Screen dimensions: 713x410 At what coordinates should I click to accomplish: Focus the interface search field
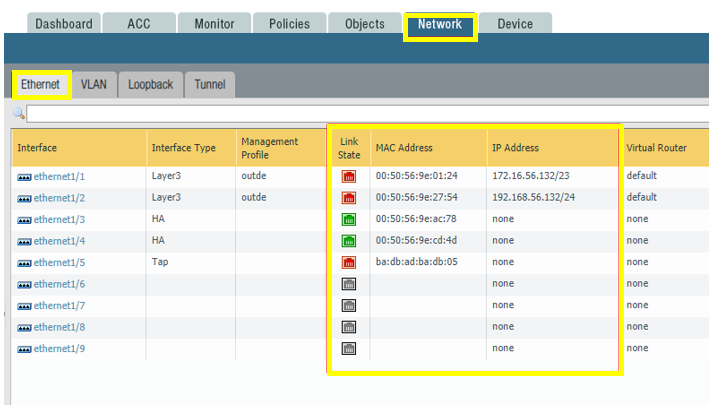[367, 114]
